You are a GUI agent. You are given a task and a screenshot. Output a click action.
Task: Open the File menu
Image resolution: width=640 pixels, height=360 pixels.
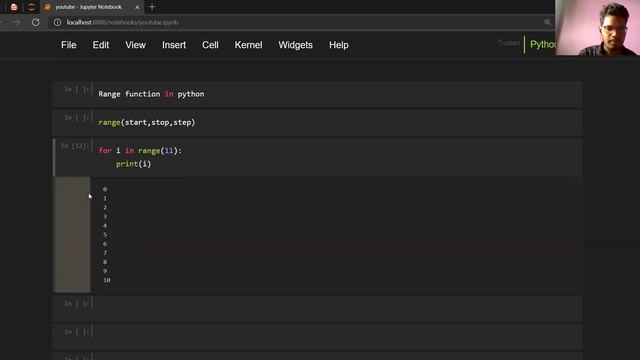point(69,45)
